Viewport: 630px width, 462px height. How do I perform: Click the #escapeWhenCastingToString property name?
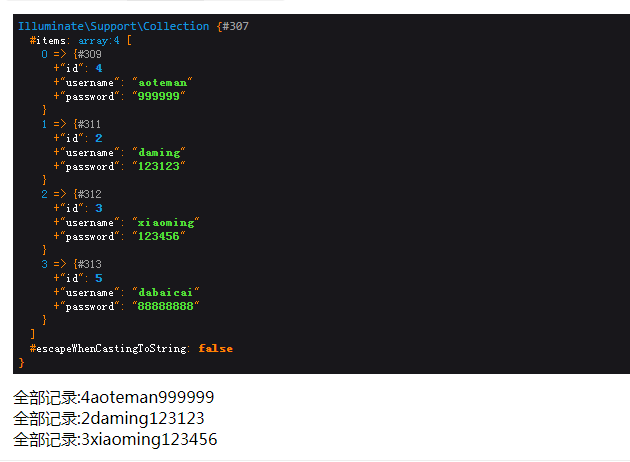[108, 349]
